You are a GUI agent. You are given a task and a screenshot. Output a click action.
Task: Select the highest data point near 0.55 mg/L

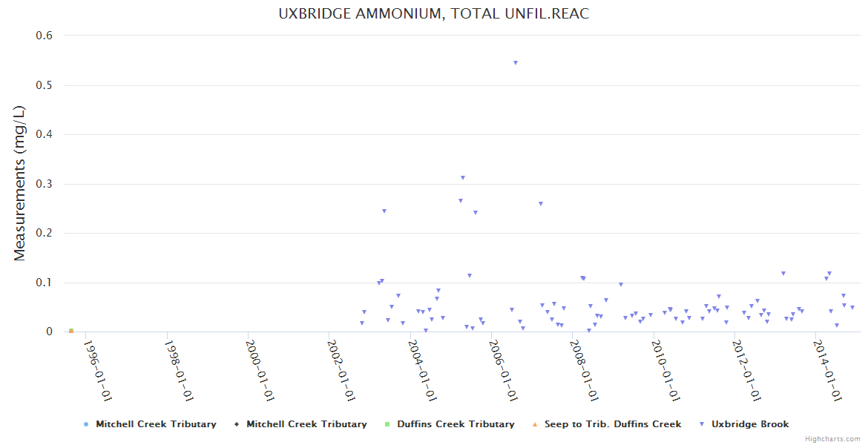[516, 63]
